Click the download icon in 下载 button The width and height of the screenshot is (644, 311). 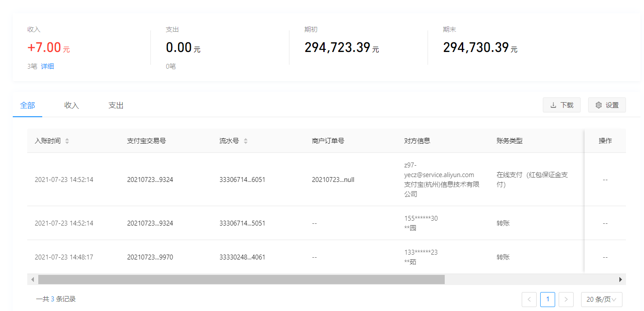pyautogui.click(x=553, y=105)
